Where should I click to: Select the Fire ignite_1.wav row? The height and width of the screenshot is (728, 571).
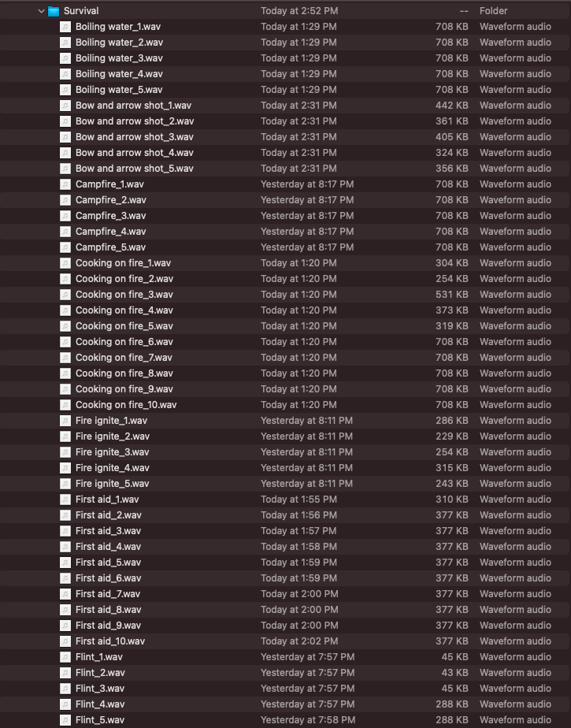point(111,421)
